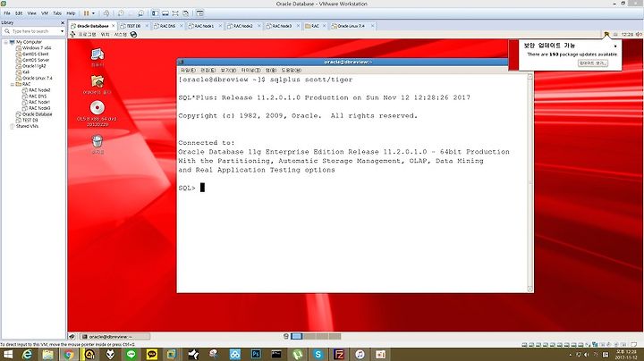The image size is (644, 361).
Task: Click the Take Snapshot toolbar icon
Action: tap(121, 13)
